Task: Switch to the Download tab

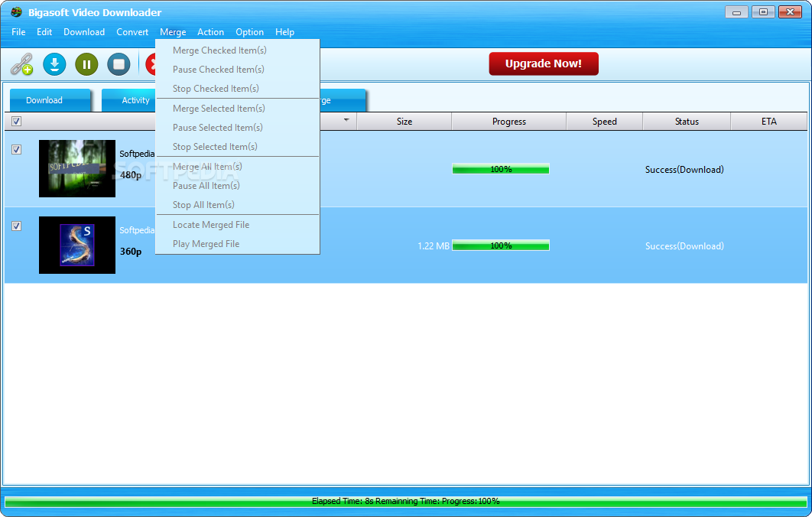Action: tap(50, 100)
